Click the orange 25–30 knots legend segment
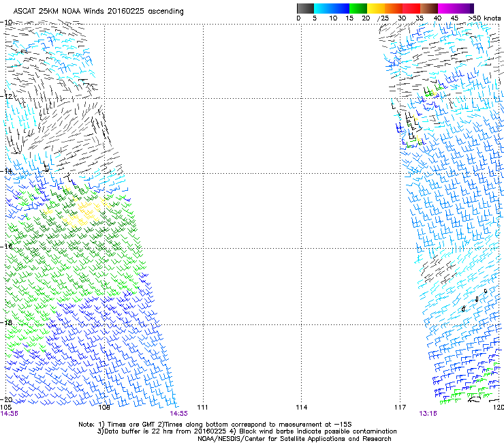504x443 pixels. coord(394,8)
